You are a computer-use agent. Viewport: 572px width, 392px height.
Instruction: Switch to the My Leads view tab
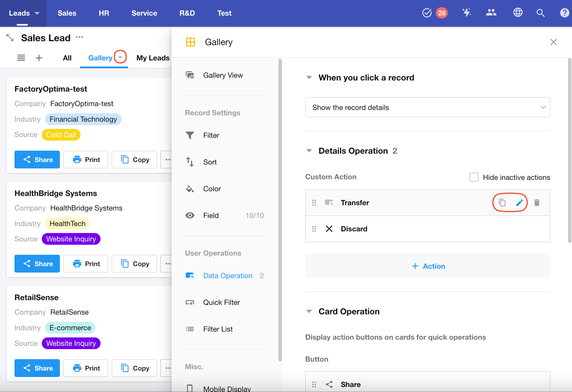[x=153, y=58]
